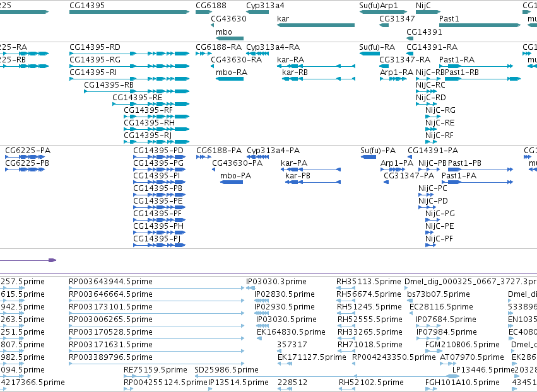Select the RE75159.5prime EST label
537x392 pixels.
coord(155,370)
